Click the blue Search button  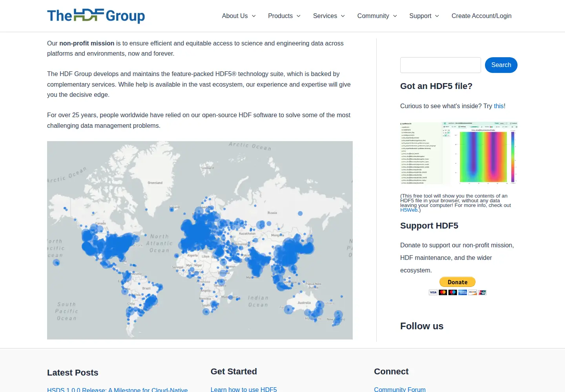(501, 65)
